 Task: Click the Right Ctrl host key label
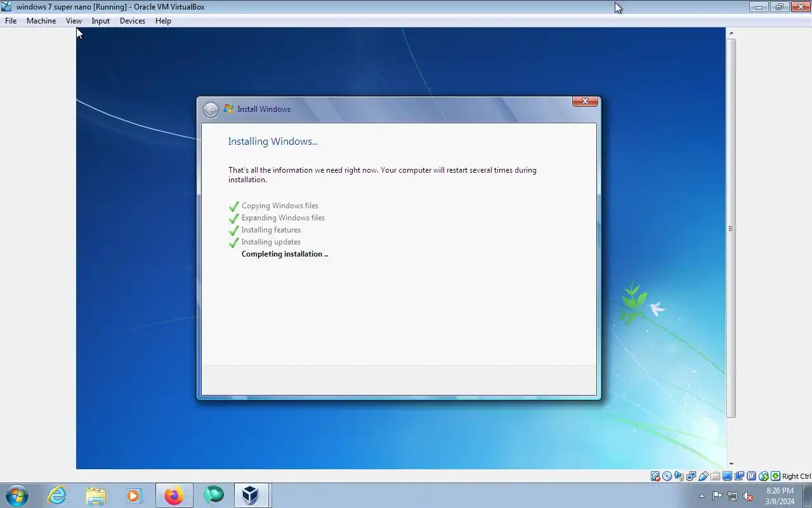pyautogui.click(x=796, y=476)
